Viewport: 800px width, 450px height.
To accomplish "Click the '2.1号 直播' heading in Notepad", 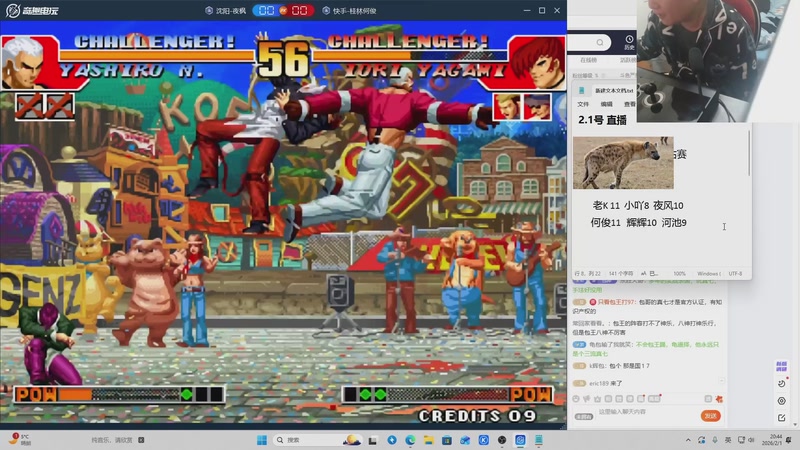I will pos(603,120).
